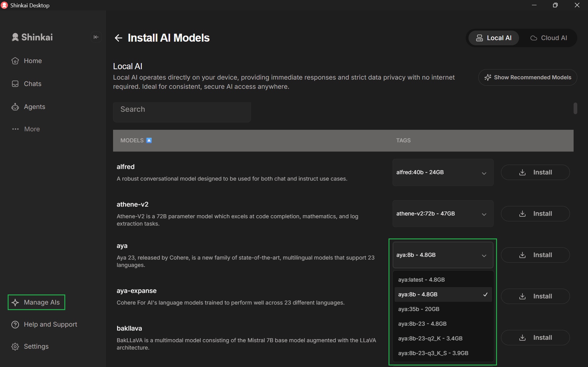The image size is (588, 367).
Task: Open Settings gear icon
Action: point(15,346)
